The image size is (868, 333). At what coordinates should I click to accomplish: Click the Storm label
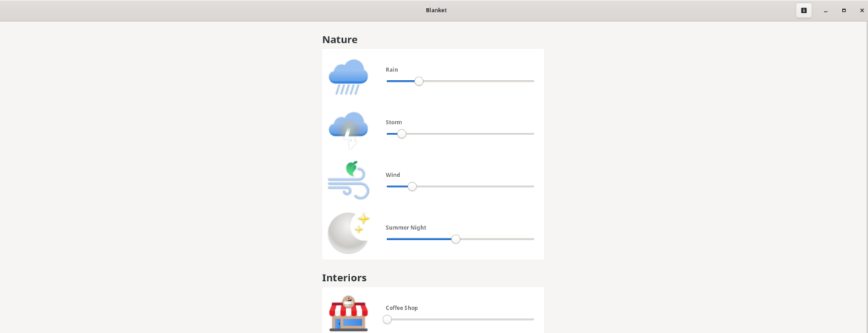click(394, 122)
